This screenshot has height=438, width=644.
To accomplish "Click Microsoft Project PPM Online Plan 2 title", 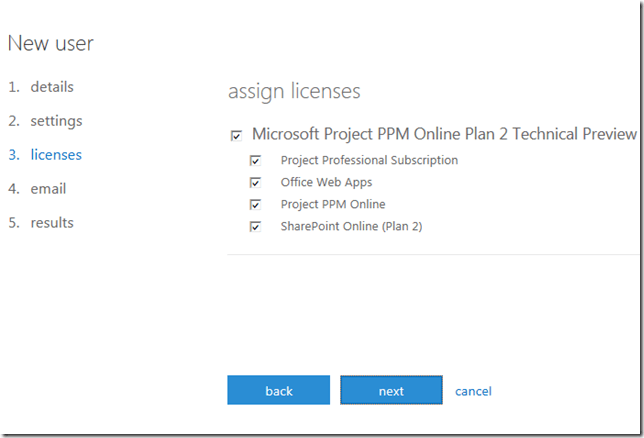I will (444, 134).
